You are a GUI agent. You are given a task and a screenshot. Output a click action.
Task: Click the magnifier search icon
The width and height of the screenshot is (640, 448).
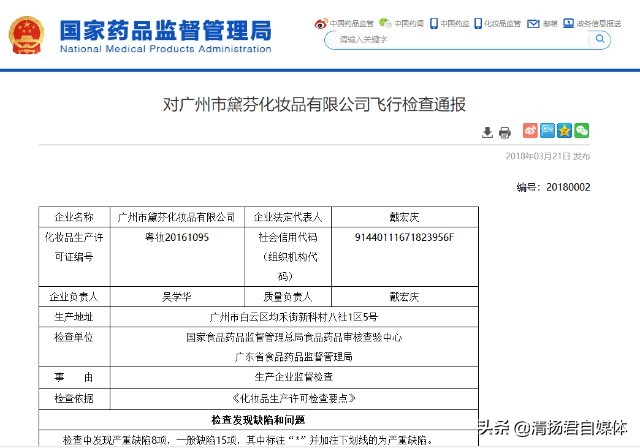click(600, 39)
